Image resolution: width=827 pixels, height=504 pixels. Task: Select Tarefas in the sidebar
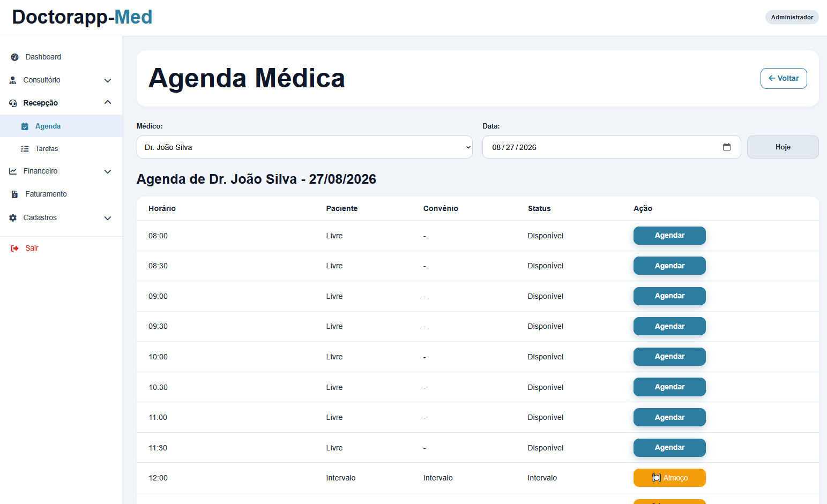coord(61,149)
